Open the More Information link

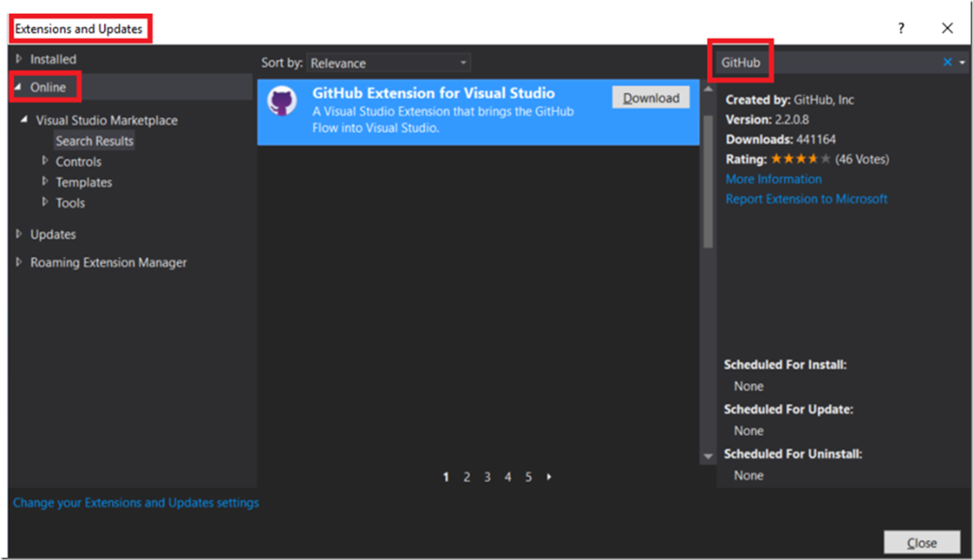click(x=773, y=179)
